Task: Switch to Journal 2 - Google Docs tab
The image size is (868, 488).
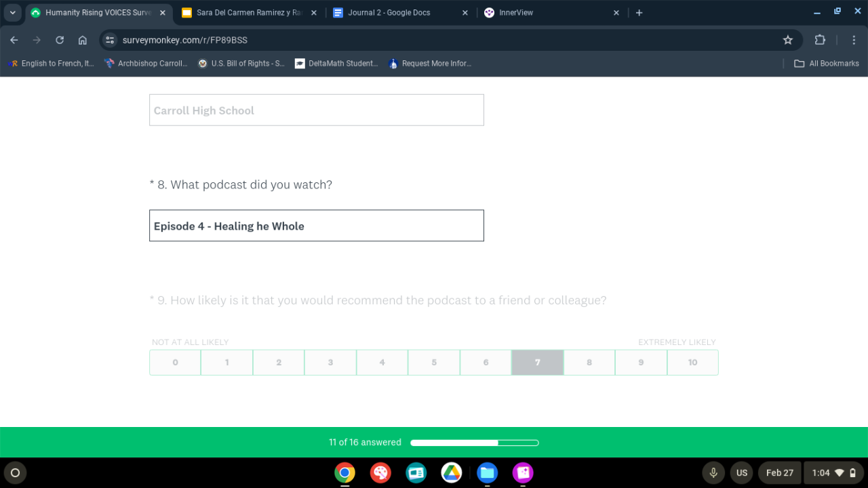Action: [x=400, y=13]
